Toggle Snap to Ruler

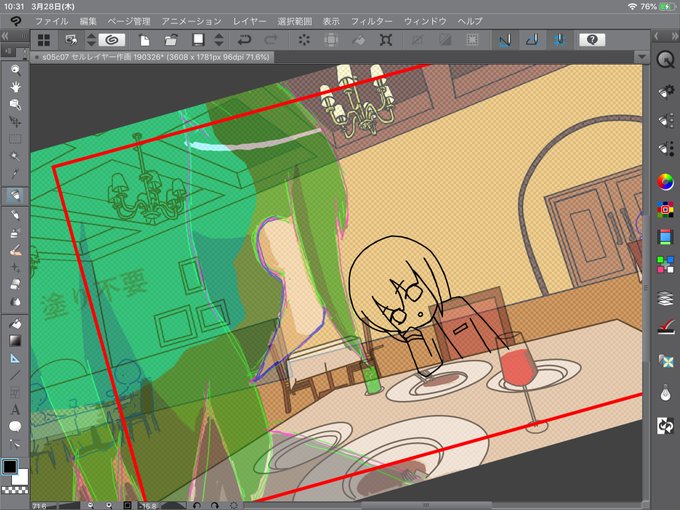point(505,40)
